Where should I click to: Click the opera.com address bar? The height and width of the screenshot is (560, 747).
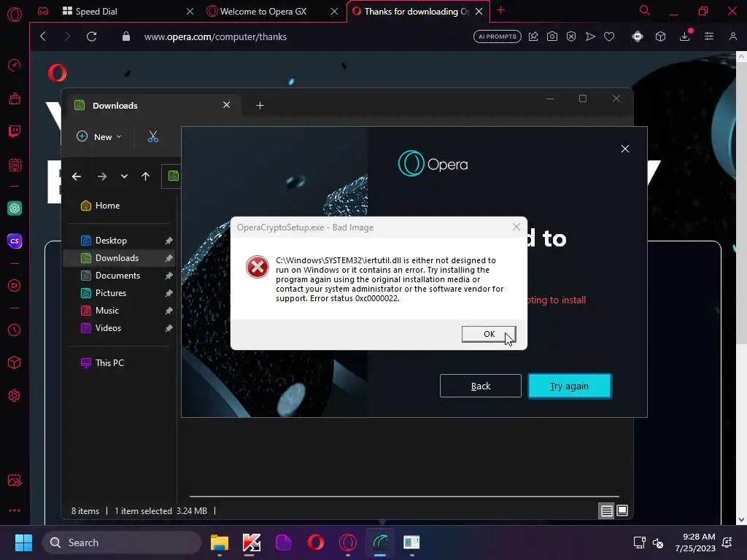pyautogui.click(x=215, y=36)
